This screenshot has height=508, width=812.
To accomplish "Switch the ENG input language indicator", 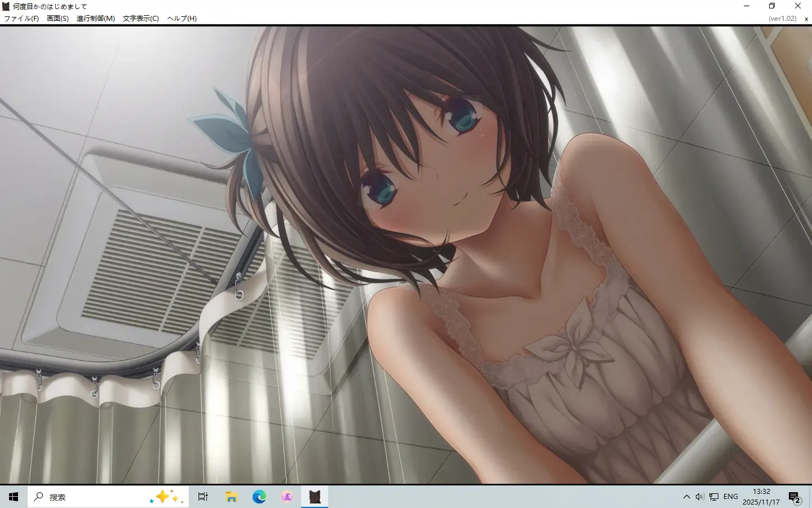I will 730,497.
